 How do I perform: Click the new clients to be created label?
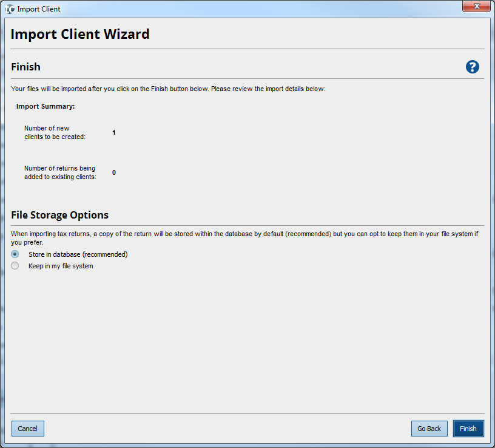click(x=55, y=132)
